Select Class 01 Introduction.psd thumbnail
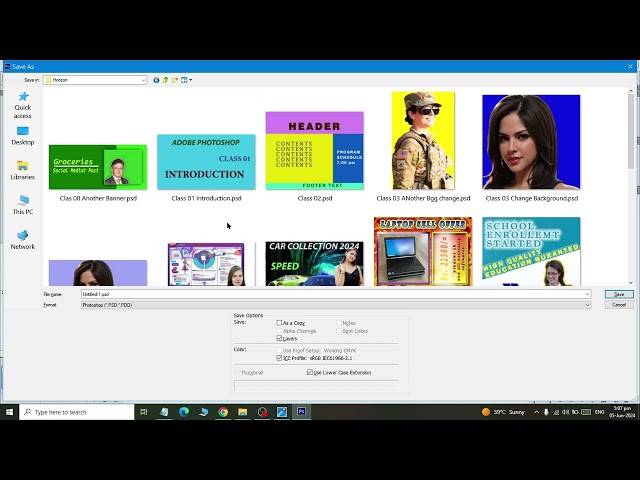The height and width of the screenshot is (480, 640). (207, 162)
